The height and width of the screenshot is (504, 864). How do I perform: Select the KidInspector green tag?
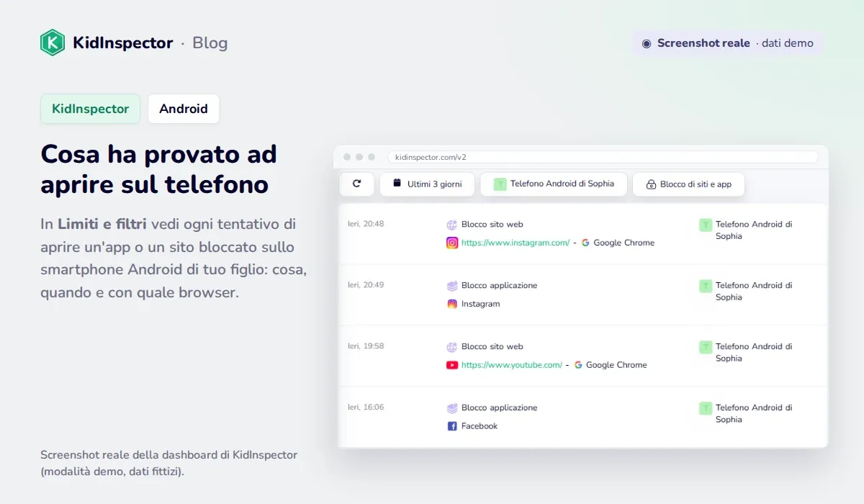90,109
